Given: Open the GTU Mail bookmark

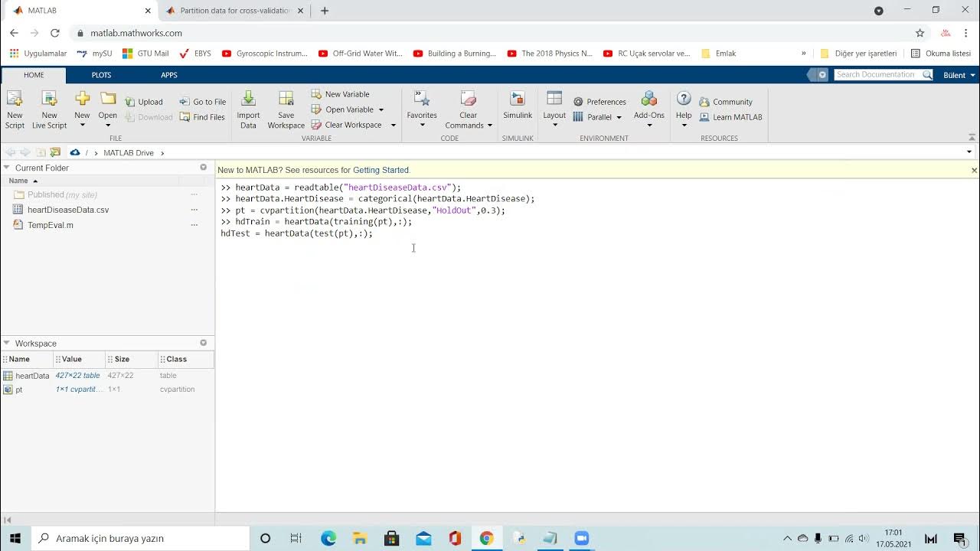Looking at the screenshot, I should [x=145, y=54].
